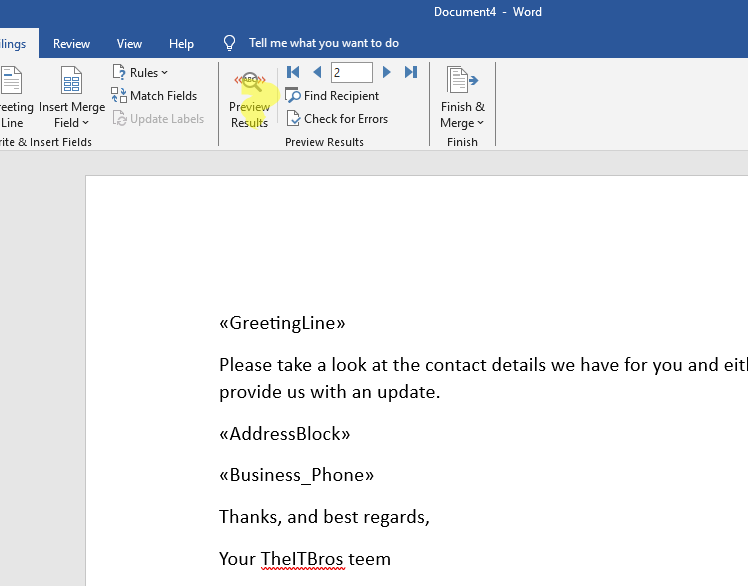Open Find Recipient
The image size is (748, 586).
pos(332,95)
